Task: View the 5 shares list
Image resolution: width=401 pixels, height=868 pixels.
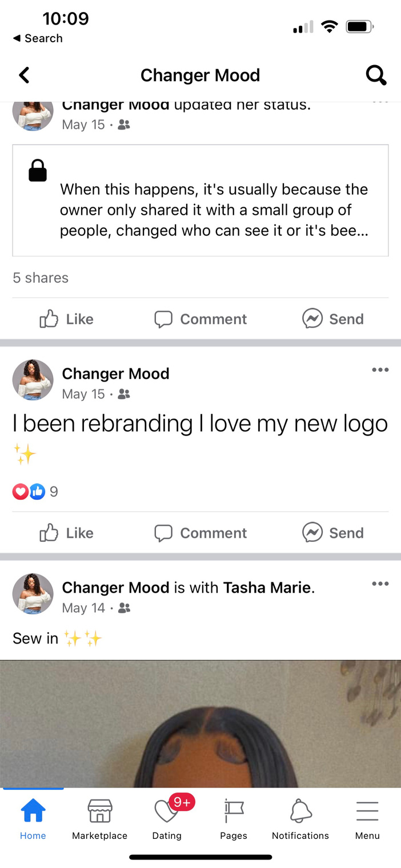Action: [41, 278]
